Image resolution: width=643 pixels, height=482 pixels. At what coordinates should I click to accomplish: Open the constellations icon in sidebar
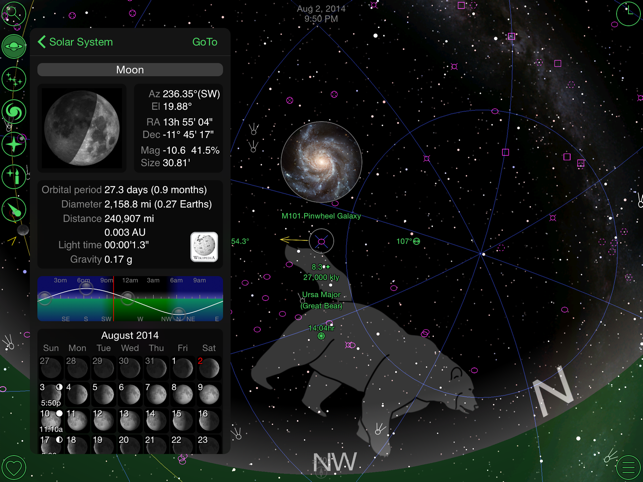click(x=14, y=79)
